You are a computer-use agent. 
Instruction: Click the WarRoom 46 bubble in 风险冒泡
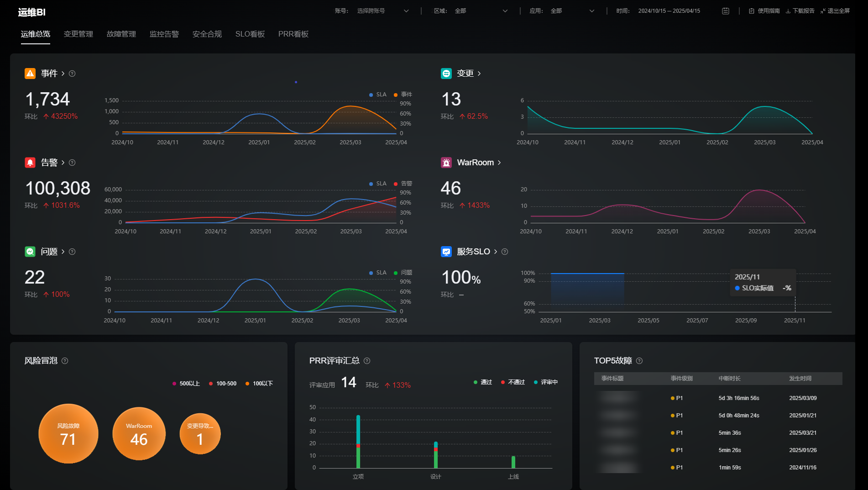pos(139,433)
